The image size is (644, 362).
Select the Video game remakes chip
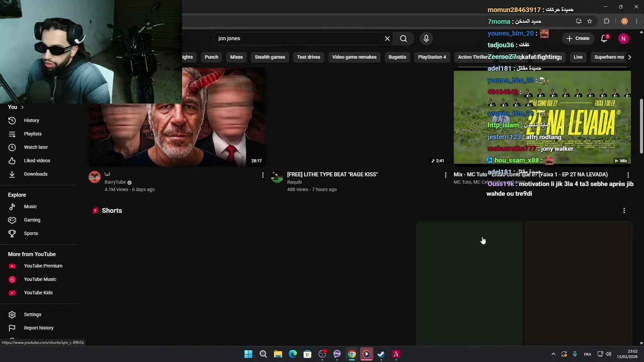coord(354,57)
